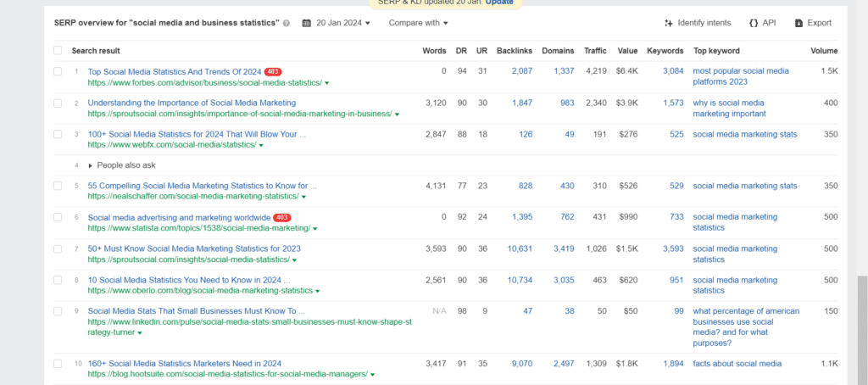Screen dimensions: 868x385
Task: Click the Keywords column header
Action: click(665, 51)
